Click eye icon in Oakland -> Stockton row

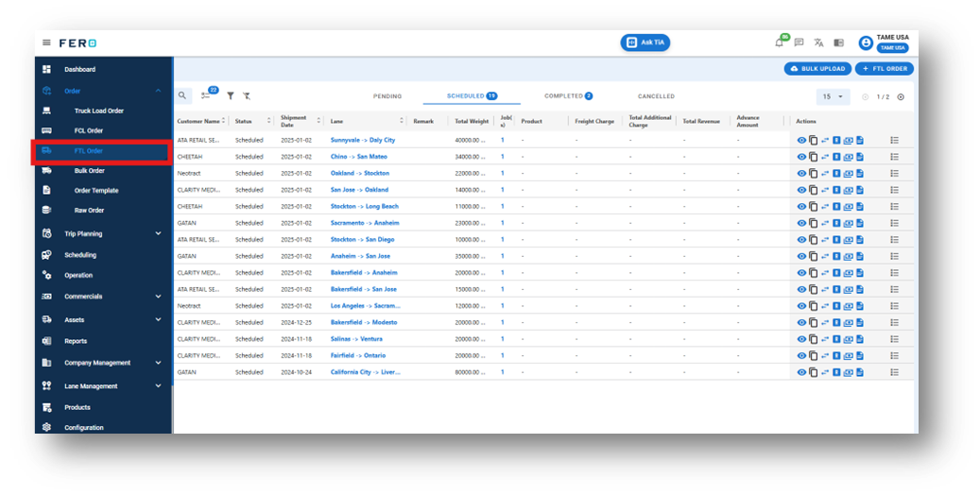pos(801,173)
